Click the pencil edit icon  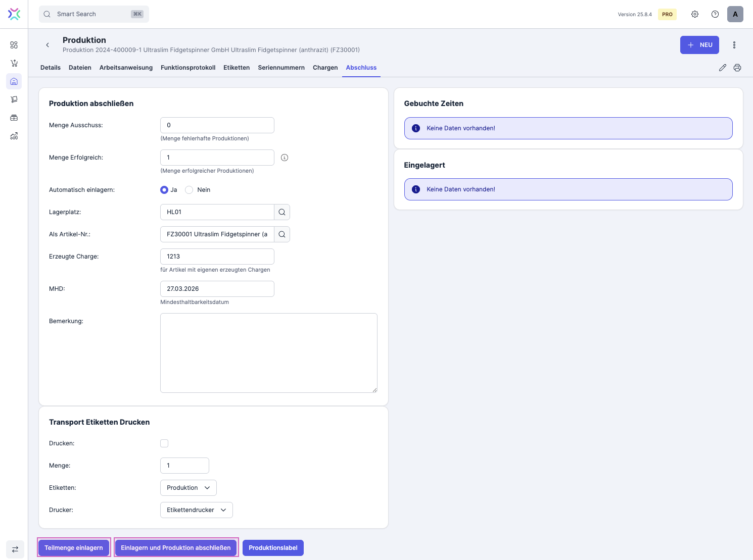(723, 68)
